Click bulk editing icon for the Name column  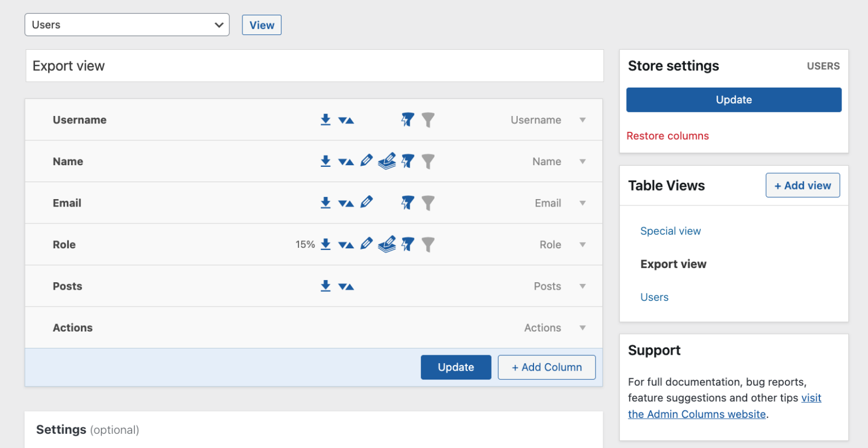tap(387, 161)
